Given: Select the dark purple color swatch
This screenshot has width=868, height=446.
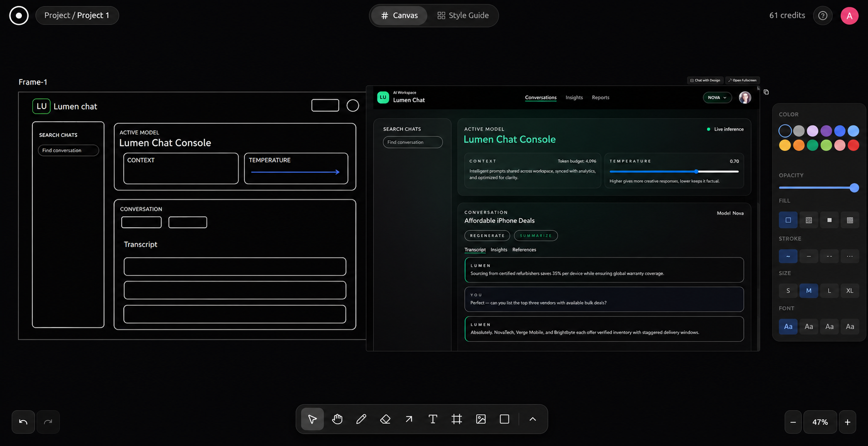Looking at the screenshot, I should pyautogui.click(x=826, y=131).
